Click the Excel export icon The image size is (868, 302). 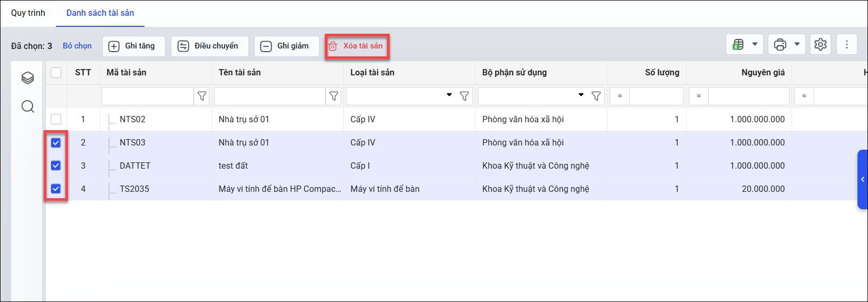click(738, 45)
